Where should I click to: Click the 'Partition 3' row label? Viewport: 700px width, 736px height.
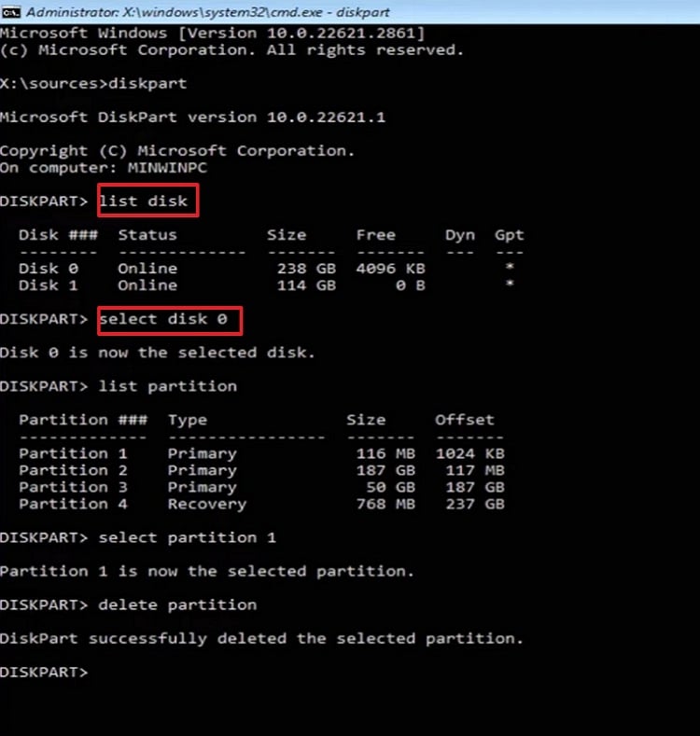pyautogui.click(x=73, y=487)
